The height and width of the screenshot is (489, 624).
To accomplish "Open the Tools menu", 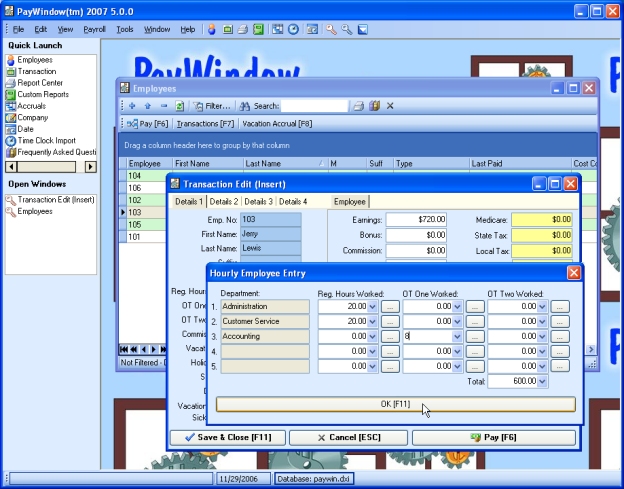I will coord(125,29).
